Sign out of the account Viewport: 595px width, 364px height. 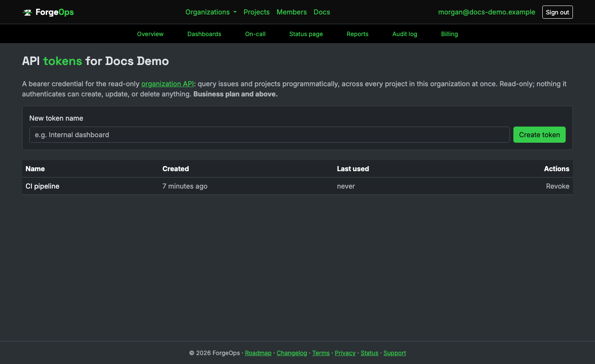pyautogui.click(x=557, y=12)
